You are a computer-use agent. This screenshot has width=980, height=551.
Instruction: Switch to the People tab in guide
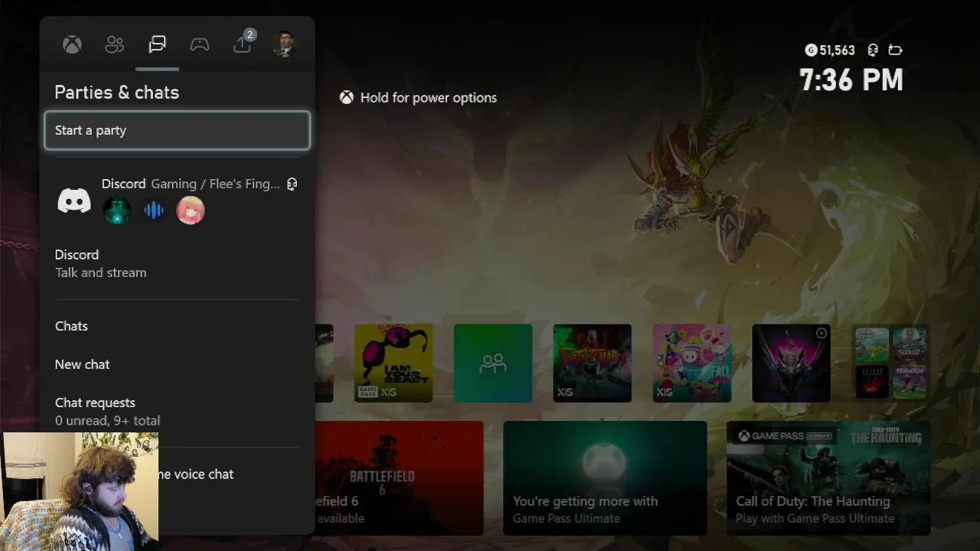click(114, 44)
